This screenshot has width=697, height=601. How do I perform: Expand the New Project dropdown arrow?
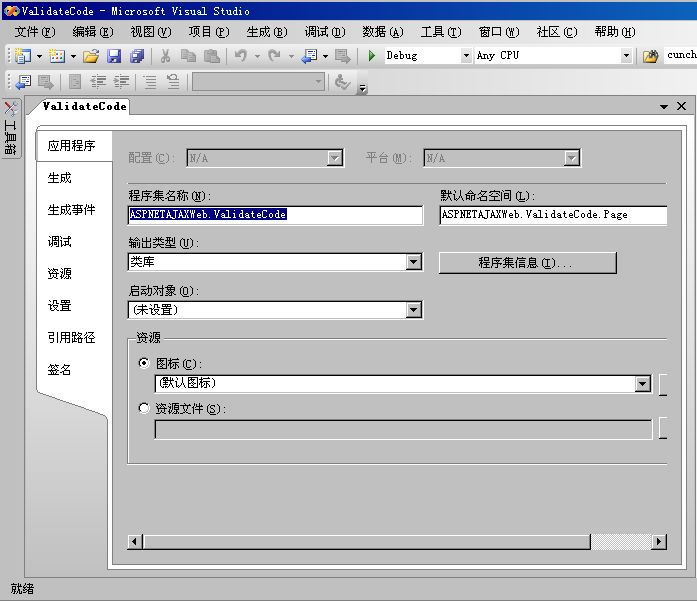click(39, 56)
